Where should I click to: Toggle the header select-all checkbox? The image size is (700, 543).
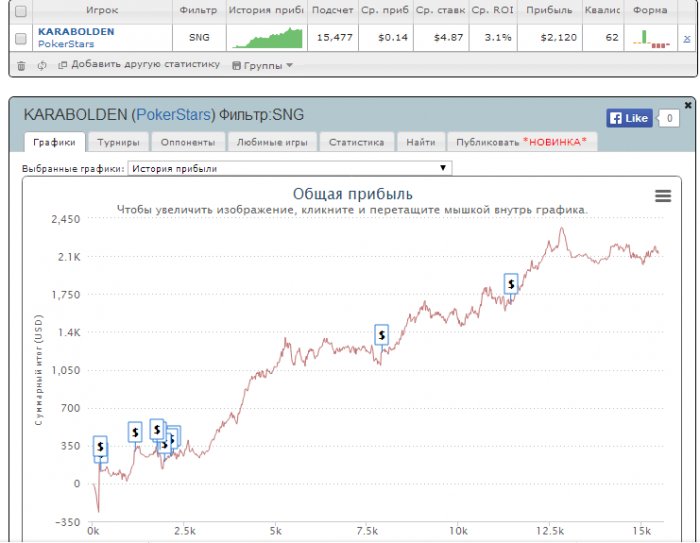(x=21, y=12)
